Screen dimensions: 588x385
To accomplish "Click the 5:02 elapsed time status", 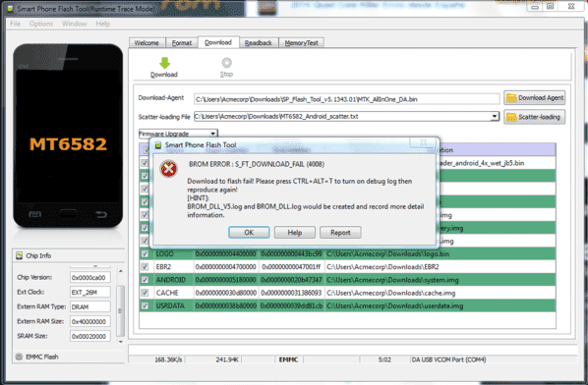I will click(384, 359).
